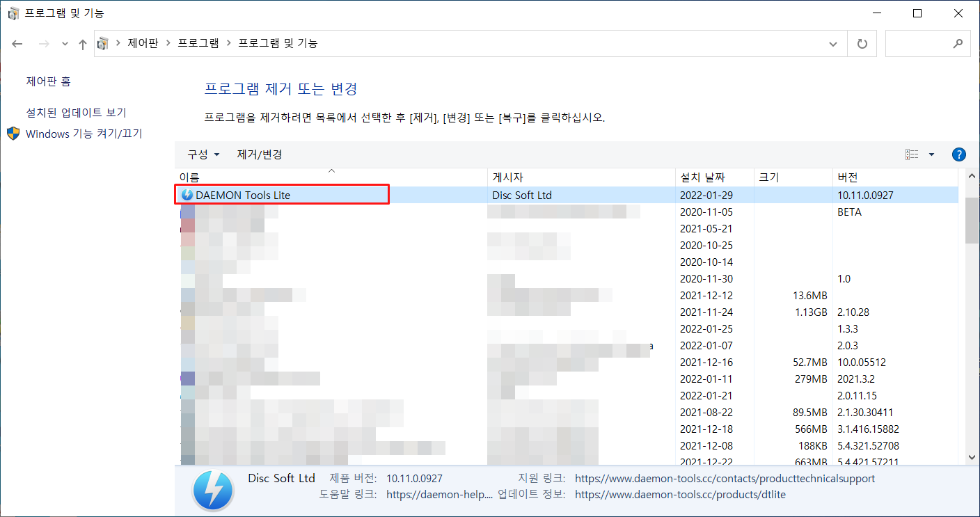The height and width of the screenshot is (517, 980).
Task: Go forward with the forward arrow
Action: (44, 43)
